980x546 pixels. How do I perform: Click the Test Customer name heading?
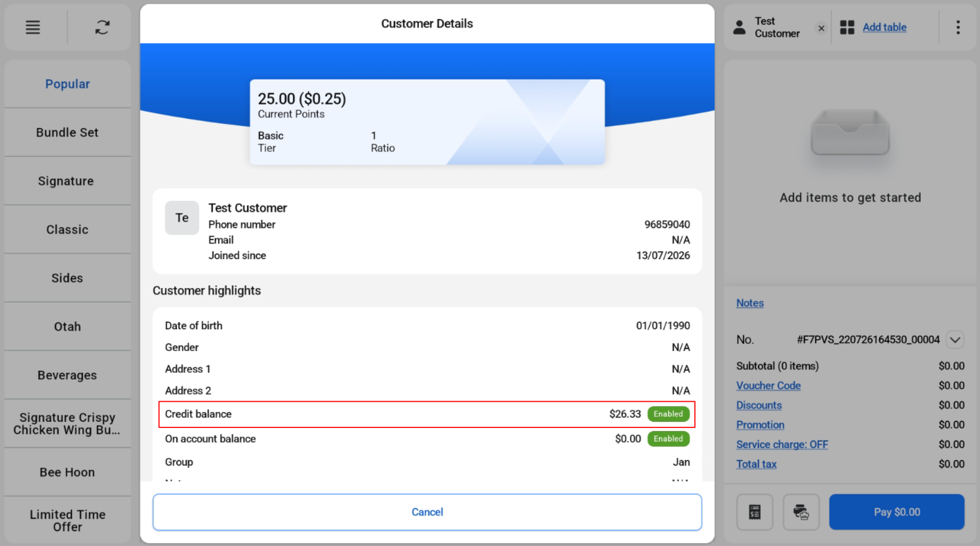tap(248, 208)
